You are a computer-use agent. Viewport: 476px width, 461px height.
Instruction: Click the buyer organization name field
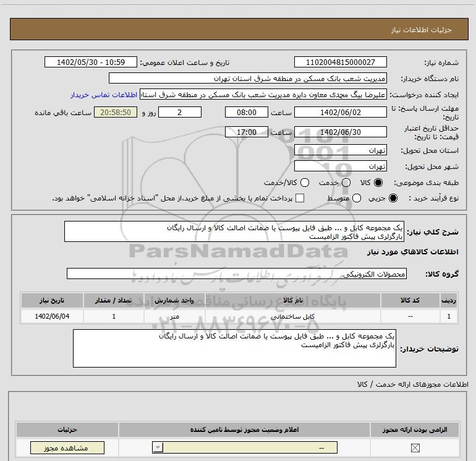pos(248,78)
